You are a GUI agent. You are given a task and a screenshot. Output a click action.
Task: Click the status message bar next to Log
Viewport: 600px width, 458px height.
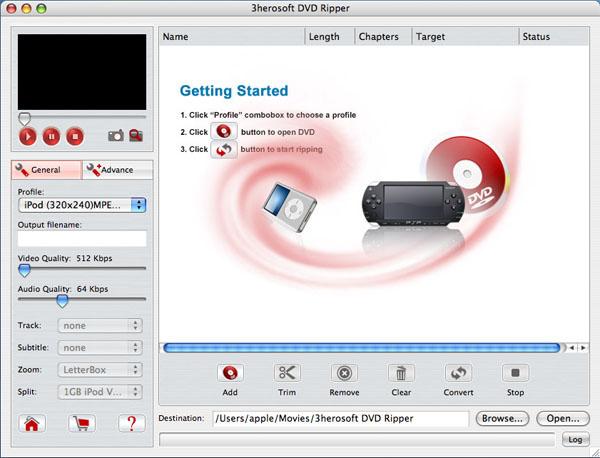click(357, 440)
